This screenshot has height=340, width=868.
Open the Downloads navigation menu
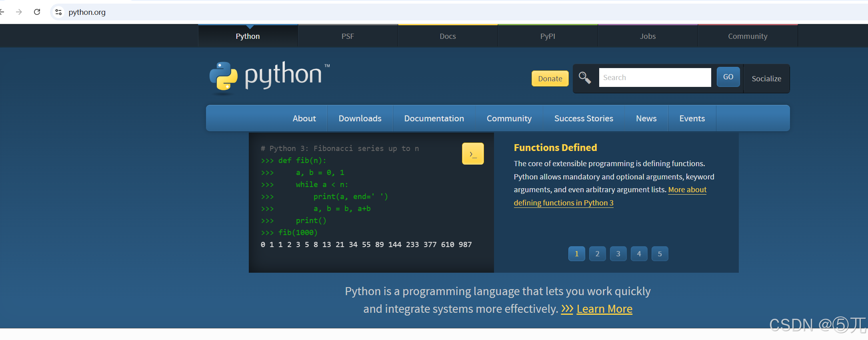[x=360, y=119]
